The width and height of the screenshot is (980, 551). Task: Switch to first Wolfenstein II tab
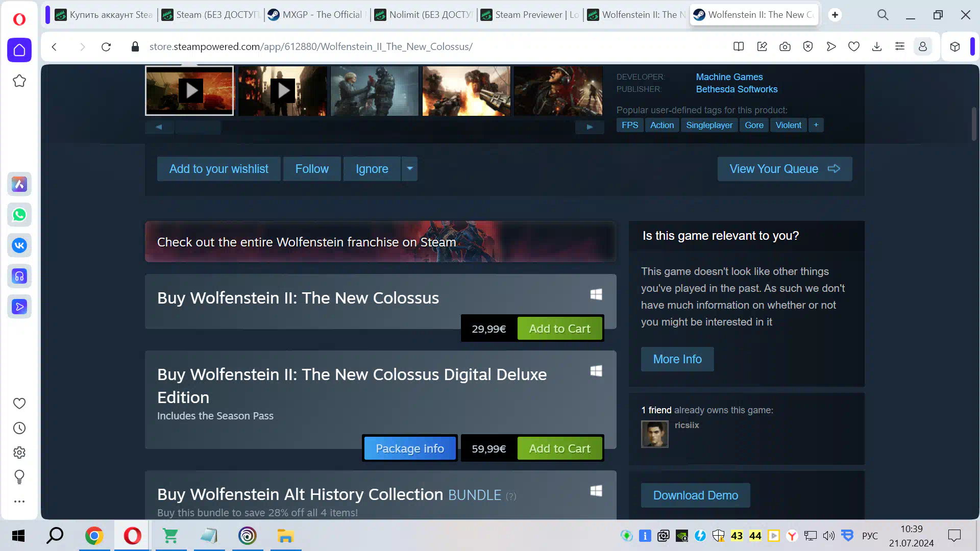tap(637, 15)
